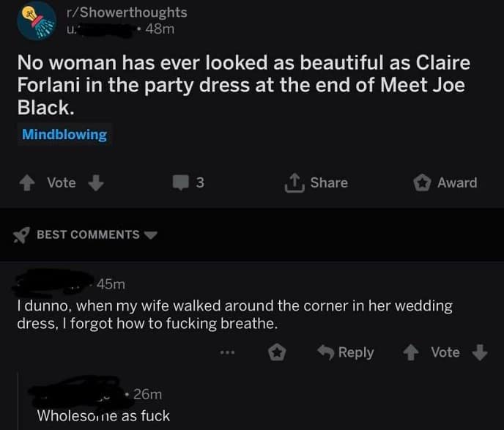
Task: Open the Claire Forlani post title
Action: (x=242, y=84)
